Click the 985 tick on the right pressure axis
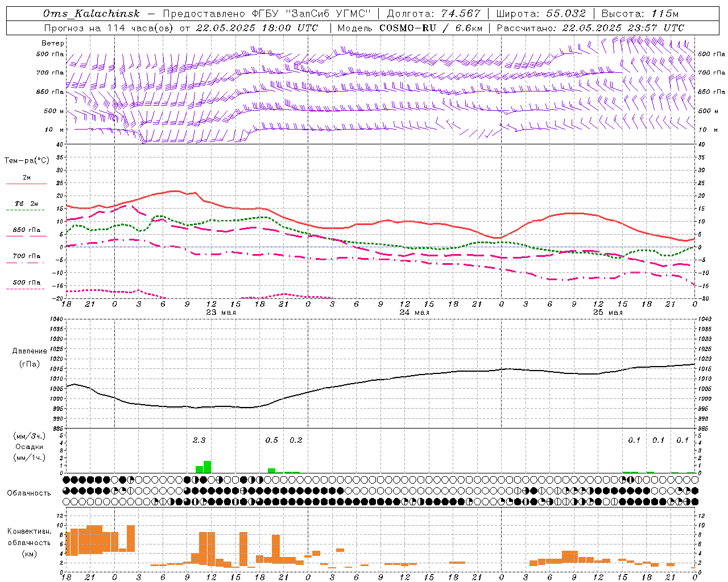This screenshot has height=582, width=728. (x=704, y=429)
